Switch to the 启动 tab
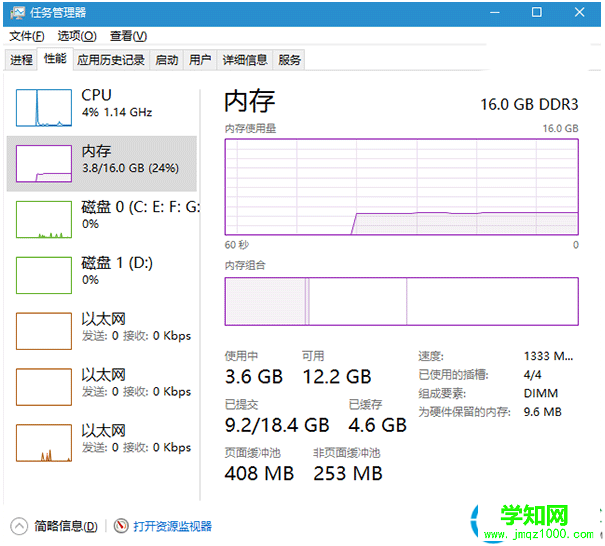Image resolution: width=605 pixels, height=546 pixels. pos(166,60)
